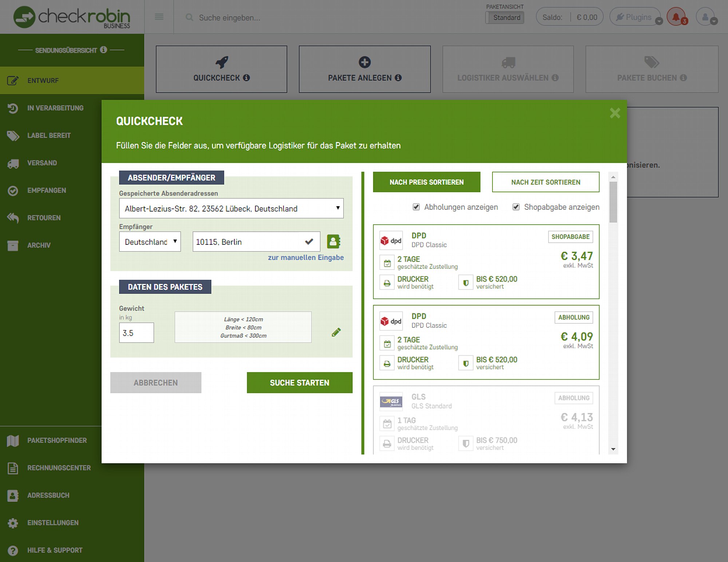Toggle Abholungen anzeigen checkbox
This screenshot has height=562, width=728.
(416, 207)
